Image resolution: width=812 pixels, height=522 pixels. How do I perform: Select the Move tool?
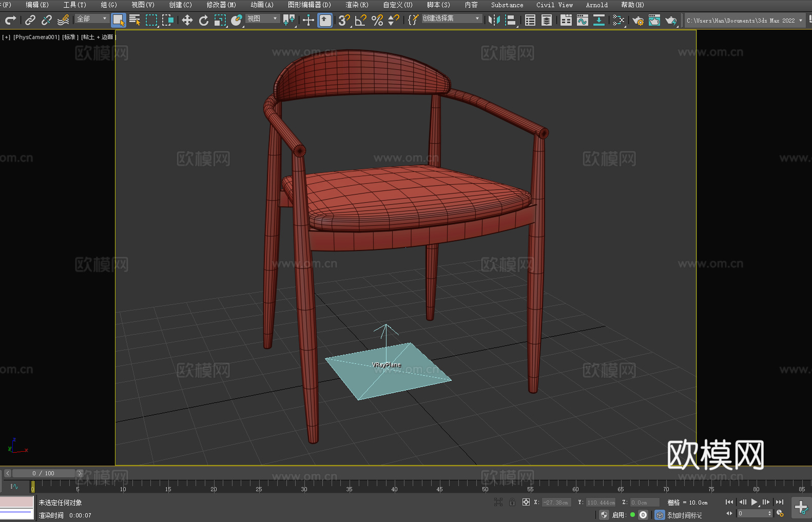187,21
